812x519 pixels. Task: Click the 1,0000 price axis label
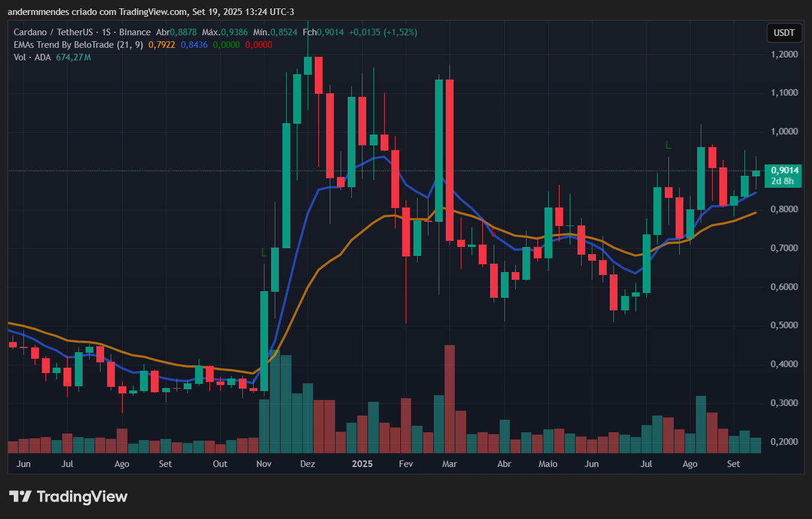(x=784, y=132)
